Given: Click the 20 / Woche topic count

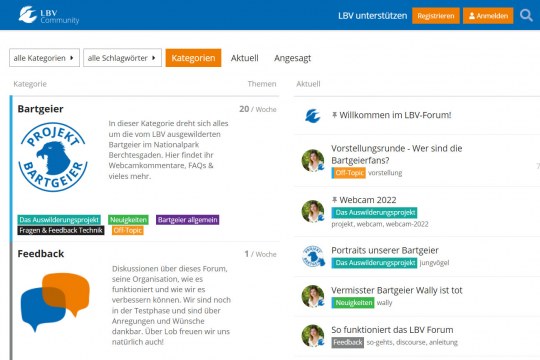Looking at the screenshot, I should pos(258,109).
